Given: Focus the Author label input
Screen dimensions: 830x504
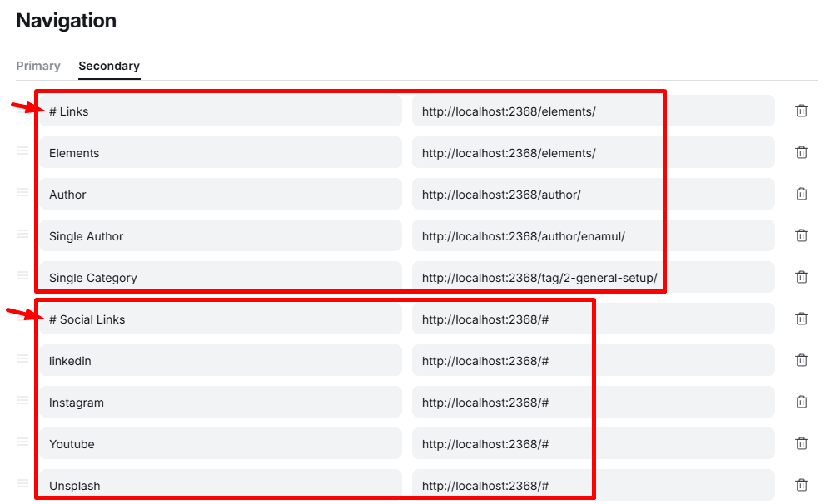Looking at the screenshot, I should tap(221, 195).
